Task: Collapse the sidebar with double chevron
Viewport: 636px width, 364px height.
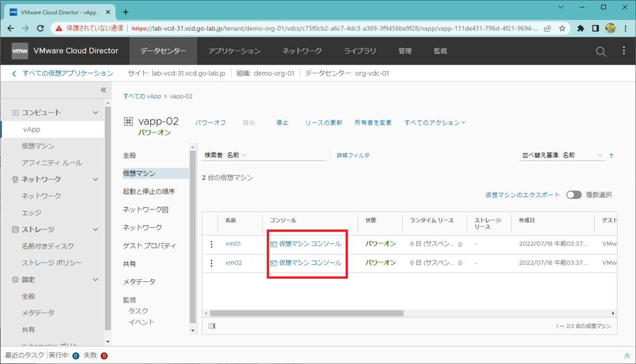Action: pos(103,90)
